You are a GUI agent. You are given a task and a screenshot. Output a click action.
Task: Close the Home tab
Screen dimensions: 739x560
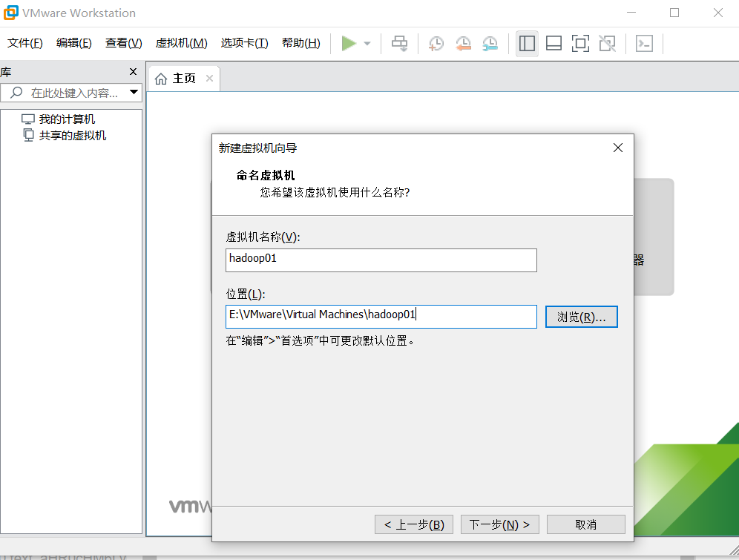coord(210,78)
